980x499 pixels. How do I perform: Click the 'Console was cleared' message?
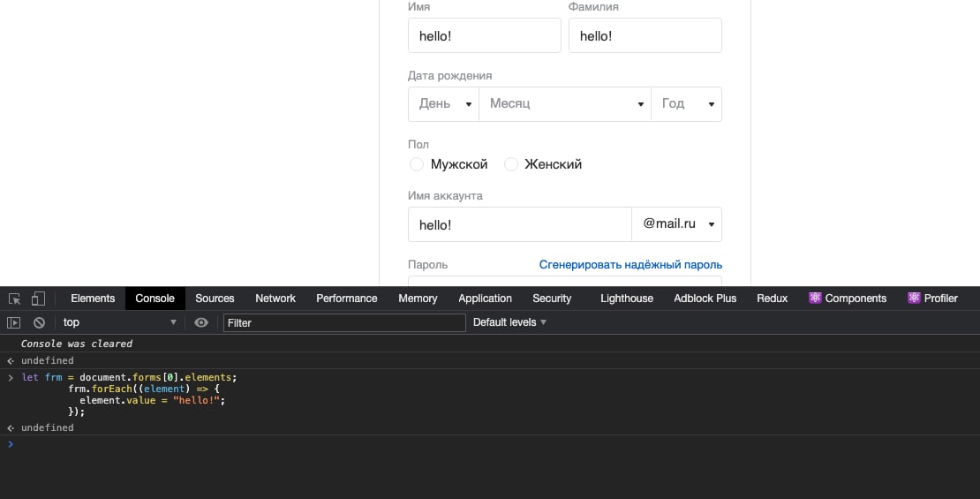pos(76,344)
